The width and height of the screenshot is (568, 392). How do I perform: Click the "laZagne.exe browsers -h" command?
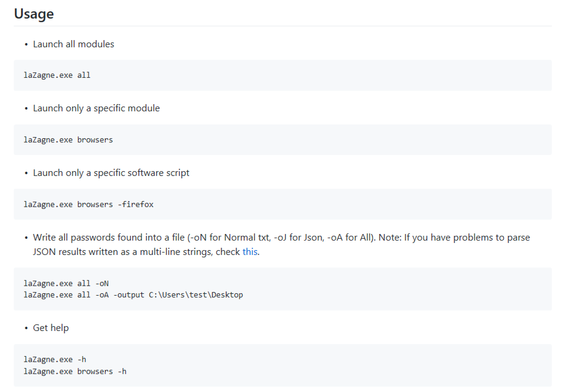click(x=75, y=371)
